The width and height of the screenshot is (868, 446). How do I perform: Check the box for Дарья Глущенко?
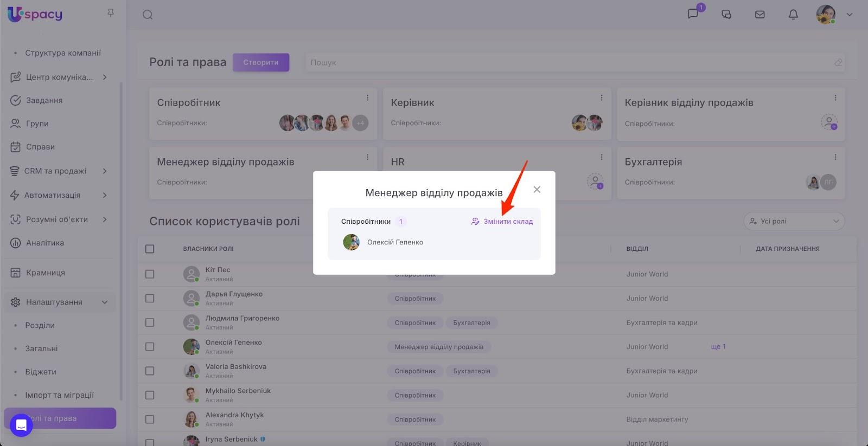click(150, 299)
